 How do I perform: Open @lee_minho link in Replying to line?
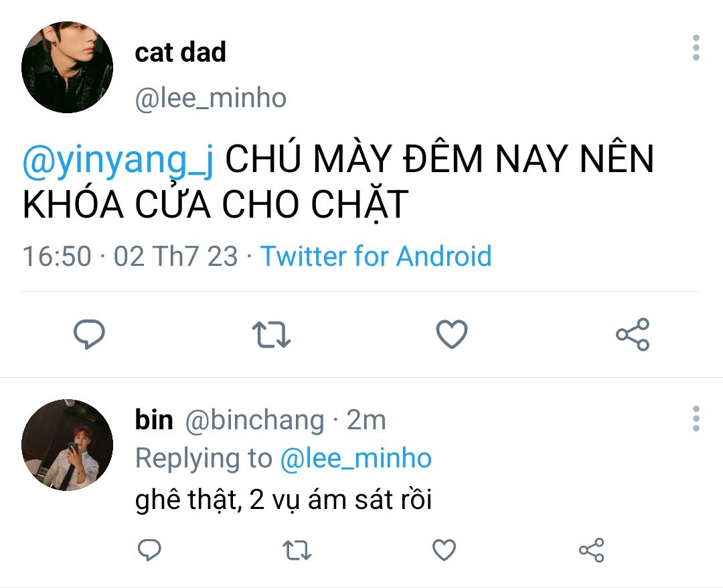tap(355, 459)
